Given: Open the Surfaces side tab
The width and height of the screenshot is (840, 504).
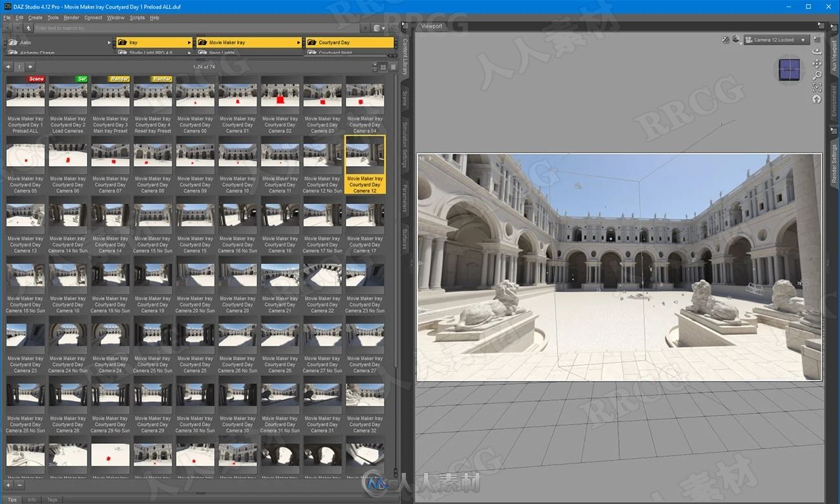Looking at the screenshot, I should click(x=405, y=238).
